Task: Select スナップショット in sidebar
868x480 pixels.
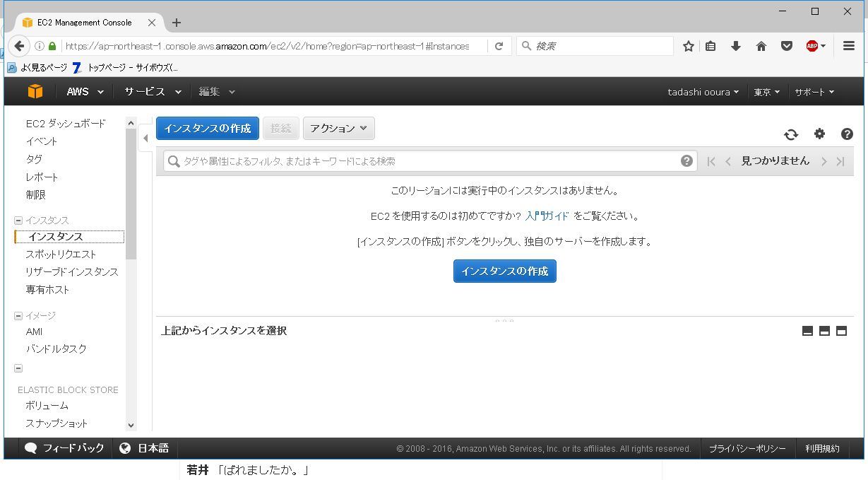Action: point(57,423)
